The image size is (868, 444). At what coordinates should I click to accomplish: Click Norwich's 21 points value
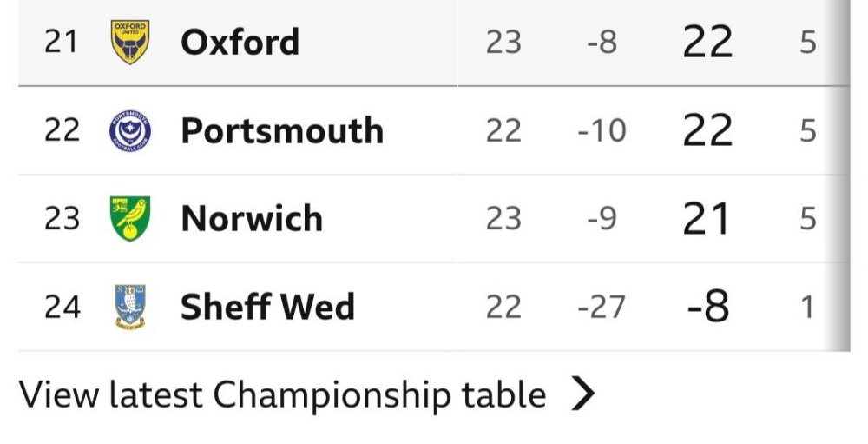coord(706,219)
